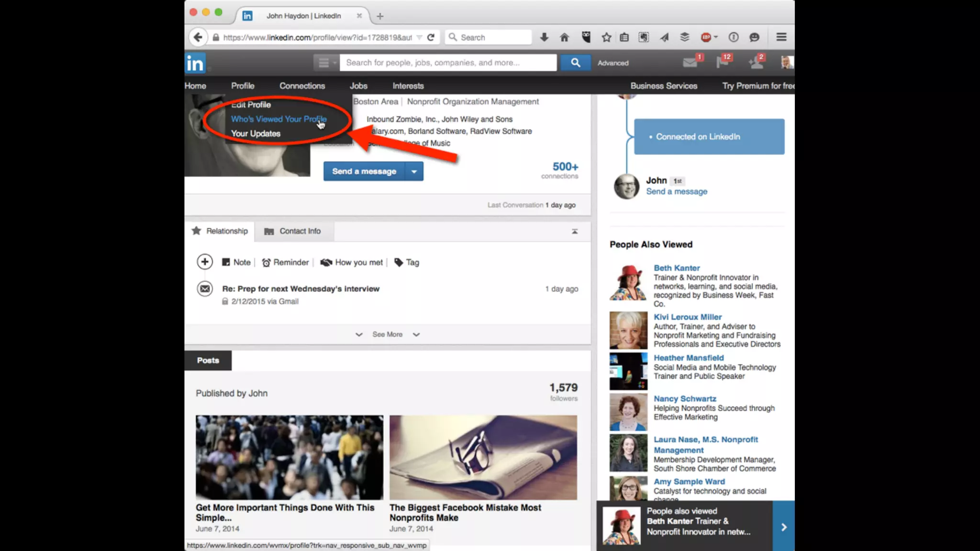
Task: Click Try Premium for free link
Action: point(758,86)
